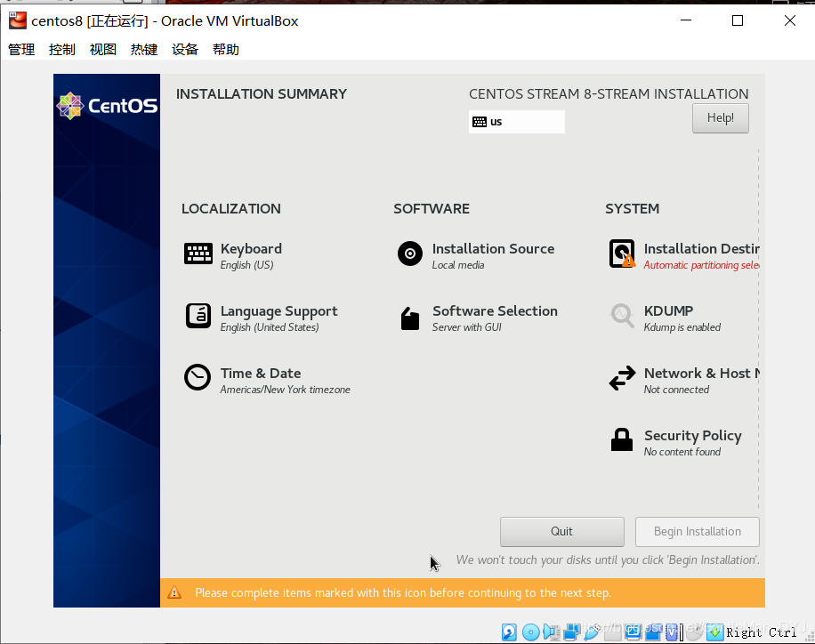
Task: Click 'Americas/New York timezone' text
Action: (x=285, y=390)
